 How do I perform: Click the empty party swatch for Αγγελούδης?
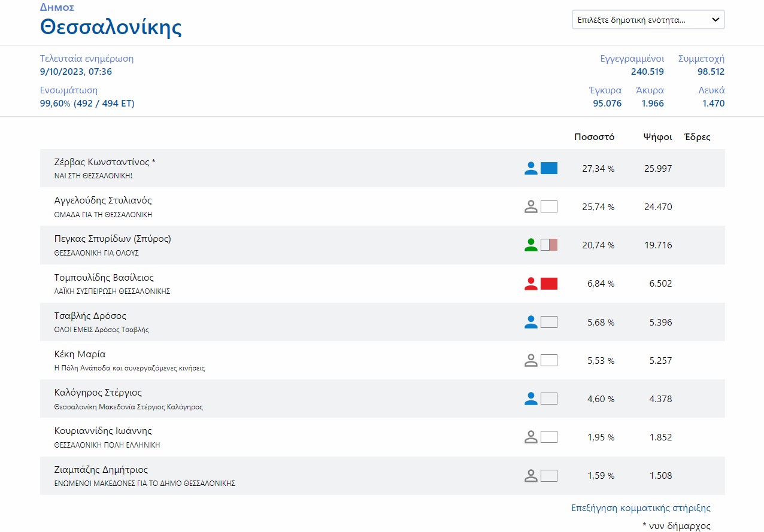[548, 206]
